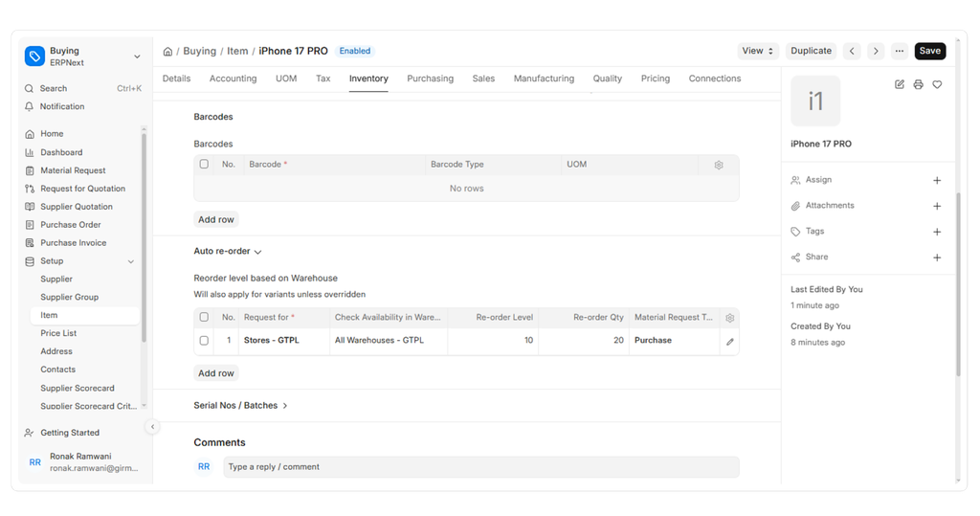The image size is (980, 516).
Task: Click the Home icon in sidebar
Action: click(30, 134)
